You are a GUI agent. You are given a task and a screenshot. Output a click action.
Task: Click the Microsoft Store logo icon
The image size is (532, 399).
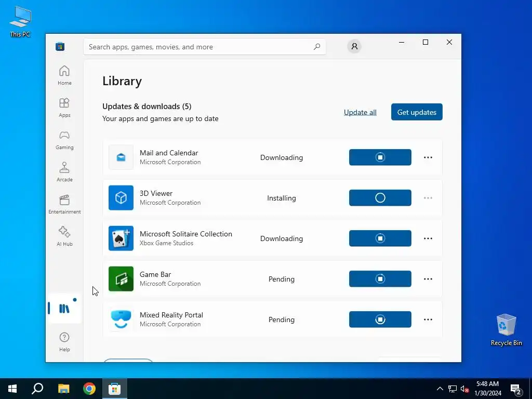pyautogui.click(x=60, y=46)
